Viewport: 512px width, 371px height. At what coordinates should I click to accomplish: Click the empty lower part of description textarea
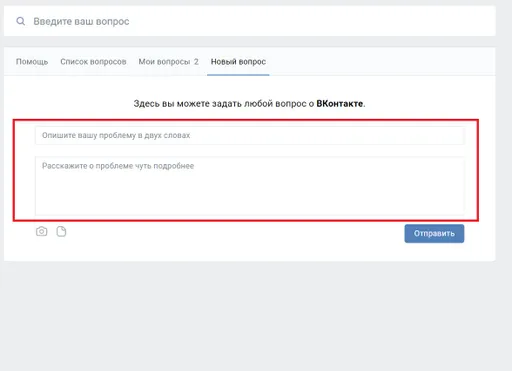250,198
